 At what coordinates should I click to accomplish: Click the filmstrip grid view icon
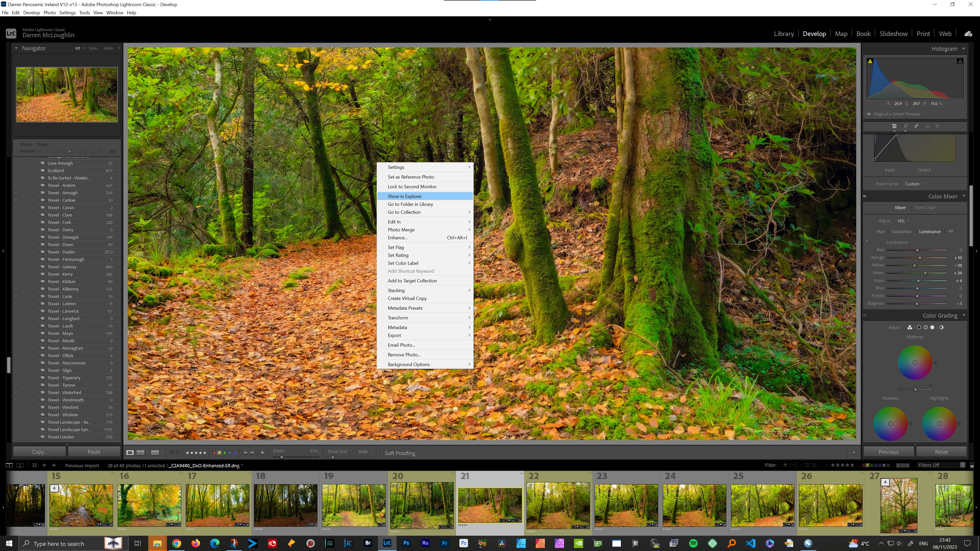[34, 465]
